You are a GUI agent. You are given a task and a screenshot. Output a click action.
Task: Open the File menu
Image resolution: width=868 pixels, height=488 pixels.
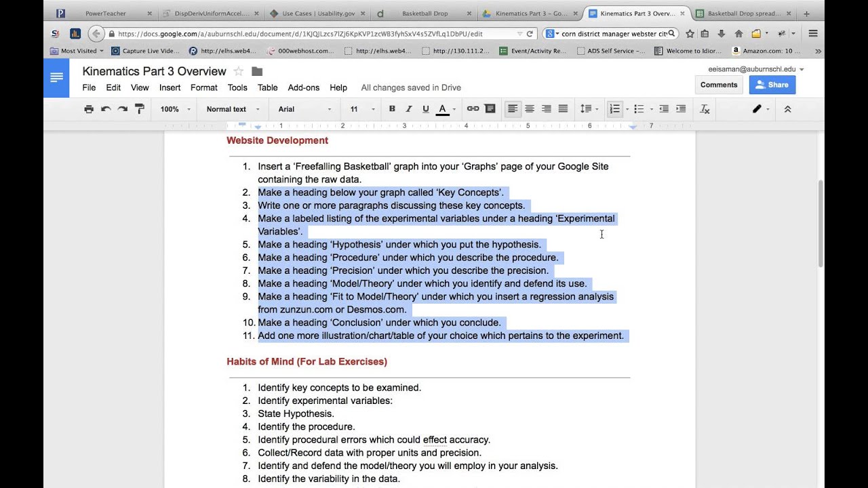(x=89, y=87)
